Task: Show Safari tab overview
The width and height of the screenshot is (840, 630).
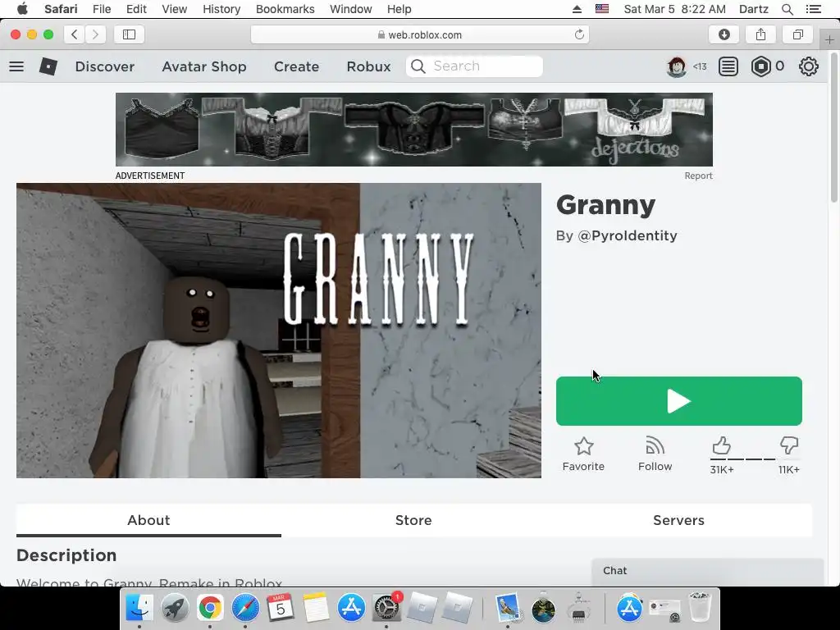Action: [x=797, y=34]
